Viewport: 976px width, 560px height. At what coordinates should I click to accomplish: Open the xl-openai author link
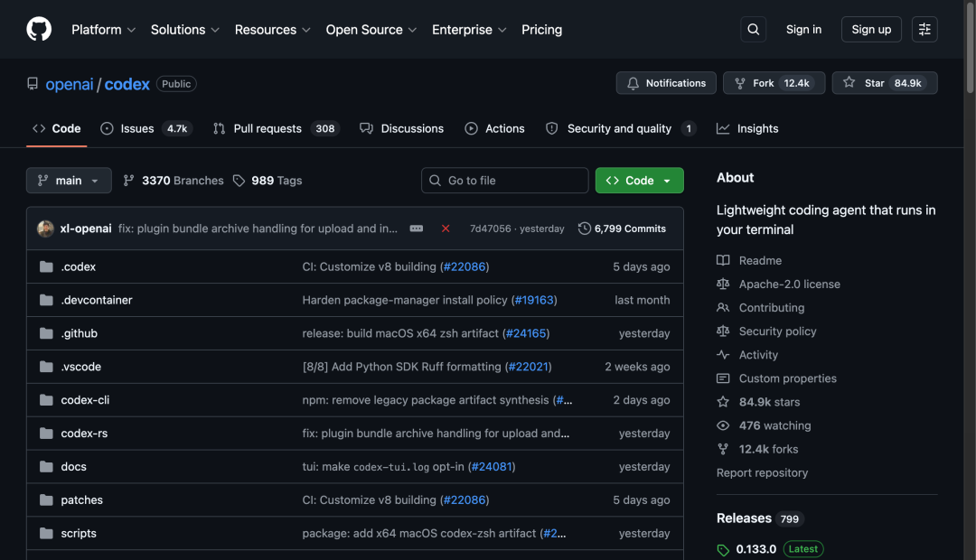point(86,229)
